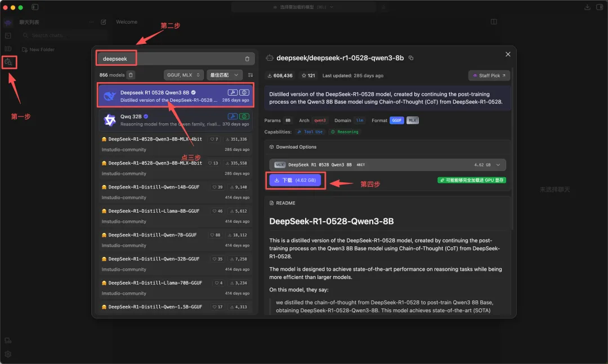Viewport: 608px width, 364px height.
Task: Copy model name deepseek-r1-0528-qwen3-8b icon
Action: coord(411,58)
